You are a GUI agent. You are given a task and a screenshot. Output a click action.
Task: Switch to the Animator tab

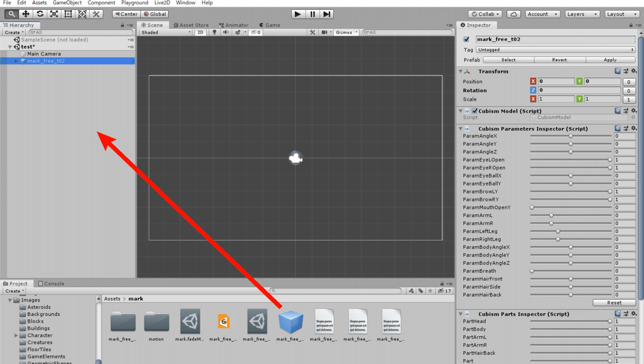click(x=233, y=25)
